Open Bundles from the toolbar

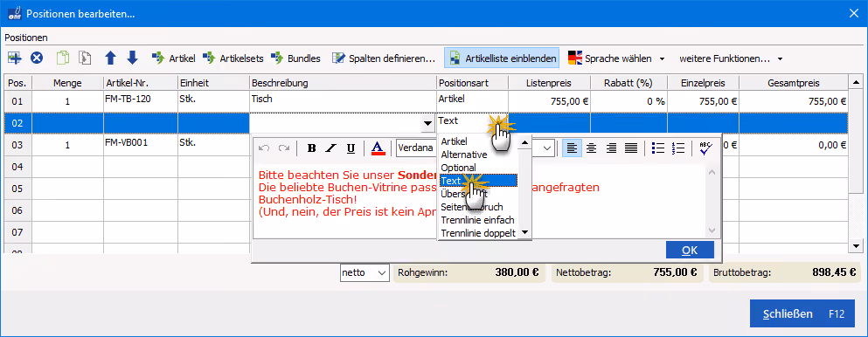(295, 58)
